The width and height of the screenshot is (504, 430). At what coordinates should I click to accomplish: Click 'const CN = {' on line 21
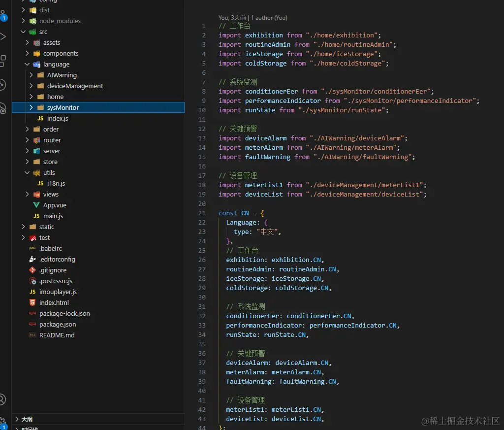coord(241,213)
